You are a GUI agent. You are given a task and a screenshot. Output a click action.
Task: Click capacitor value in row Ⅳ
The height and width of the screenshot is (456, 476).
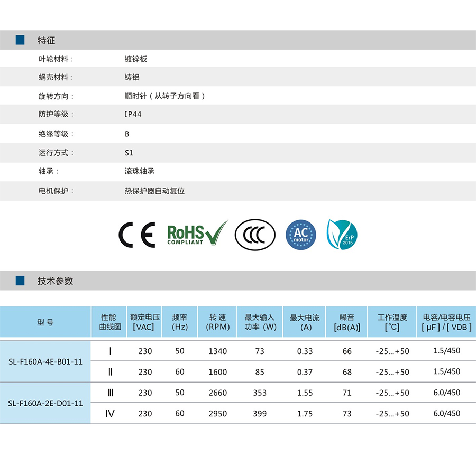tap(446, 413)
